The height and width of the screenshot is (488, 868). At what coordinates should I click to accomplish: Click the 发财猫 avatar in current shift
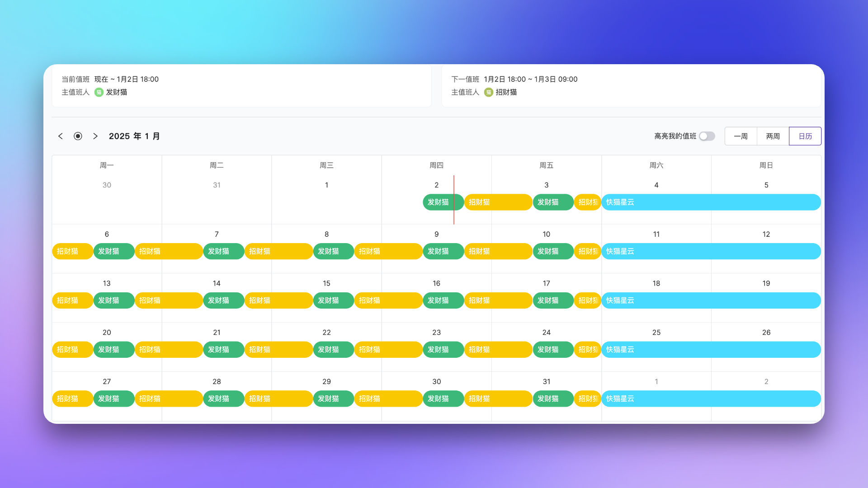(x=99, y=92)
